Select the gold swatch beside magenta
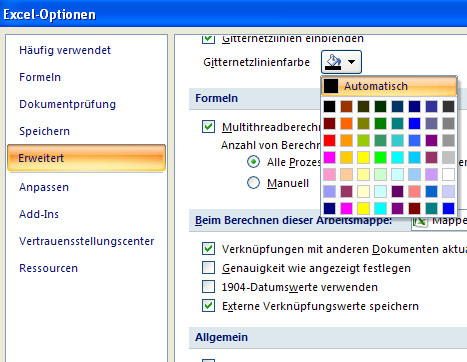 point(346,157)
